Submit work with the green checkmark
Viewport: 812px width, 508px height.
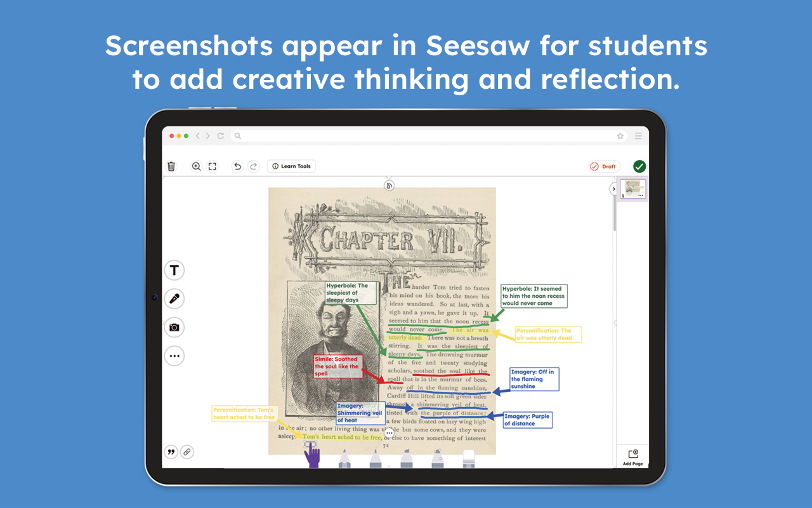tap(639, 166)
